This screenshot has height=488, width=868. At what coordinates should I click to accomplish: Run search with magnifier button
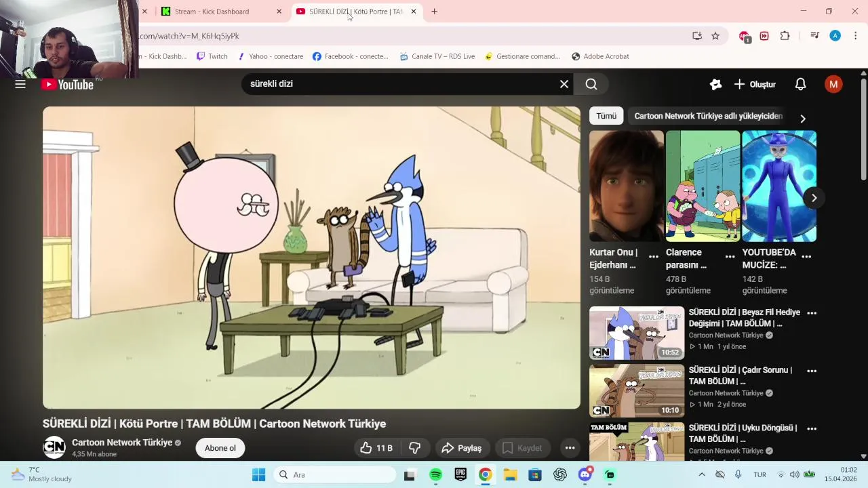(591, 84)
